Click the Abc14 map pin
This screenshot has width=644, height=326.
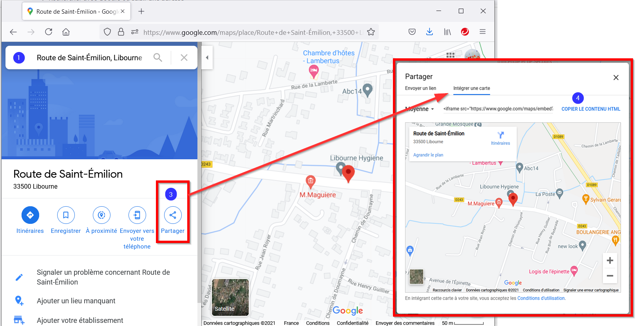367,90
